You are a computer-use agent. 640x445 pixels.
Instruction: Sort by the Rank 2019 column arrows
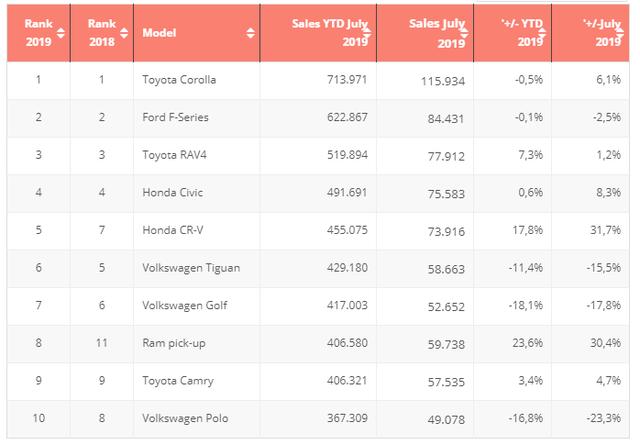click(60, 33)
